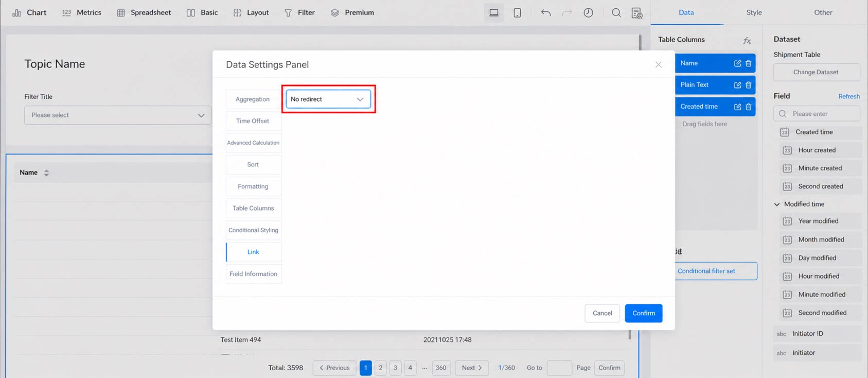Click the fx formula icon

(747, 41)
